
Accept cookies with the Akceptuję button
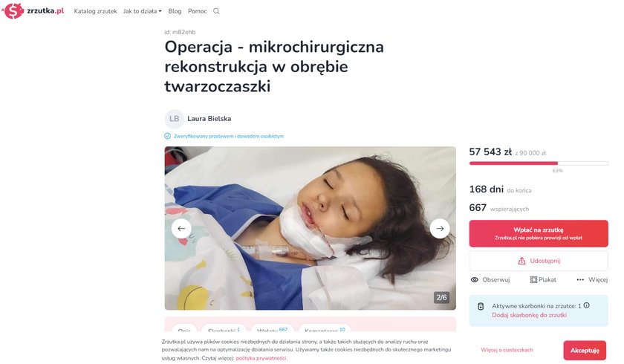pyautogui.click(x=585, y=351)
